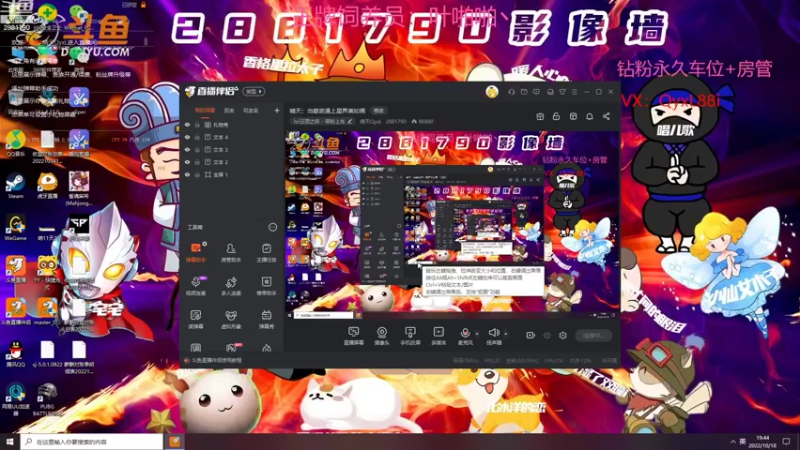Screen dimensions: 800x450
Task: Open the 主播任务 tool
Action: tap(266, 252)
